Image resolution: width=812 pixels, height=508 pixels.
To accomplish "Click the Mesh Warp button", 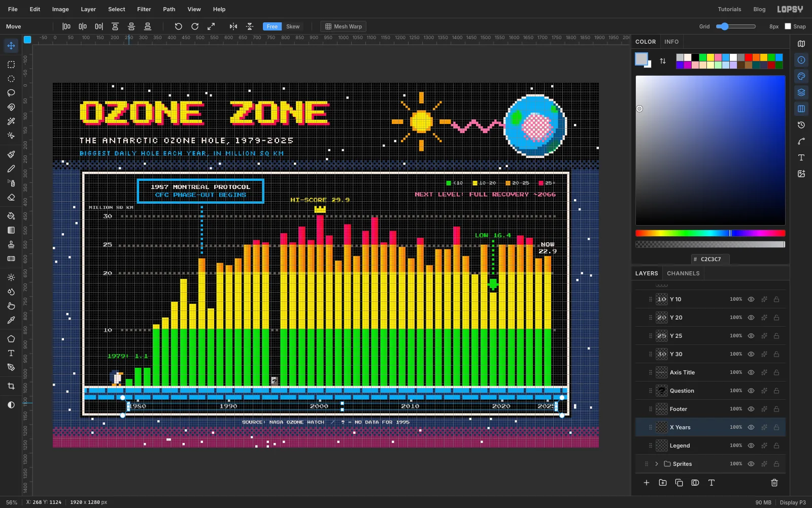I will (344, 26).
